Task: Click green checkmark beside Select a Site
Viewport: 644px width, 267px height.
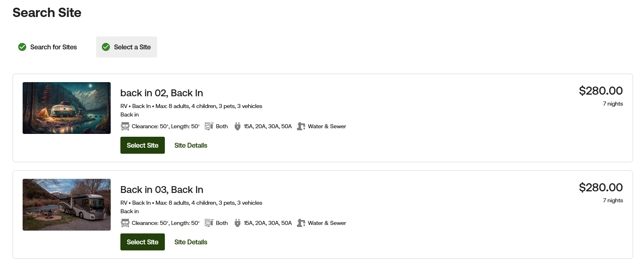Action: tap(106, 47)
